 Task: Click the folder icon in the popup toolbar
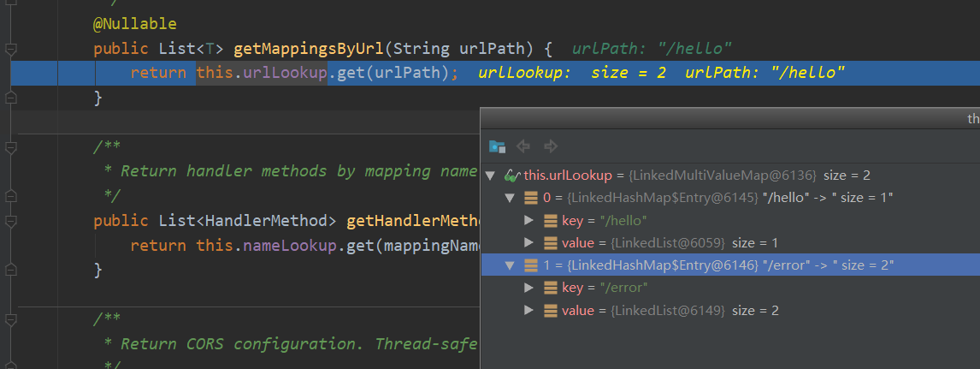(x=497, y=146)
